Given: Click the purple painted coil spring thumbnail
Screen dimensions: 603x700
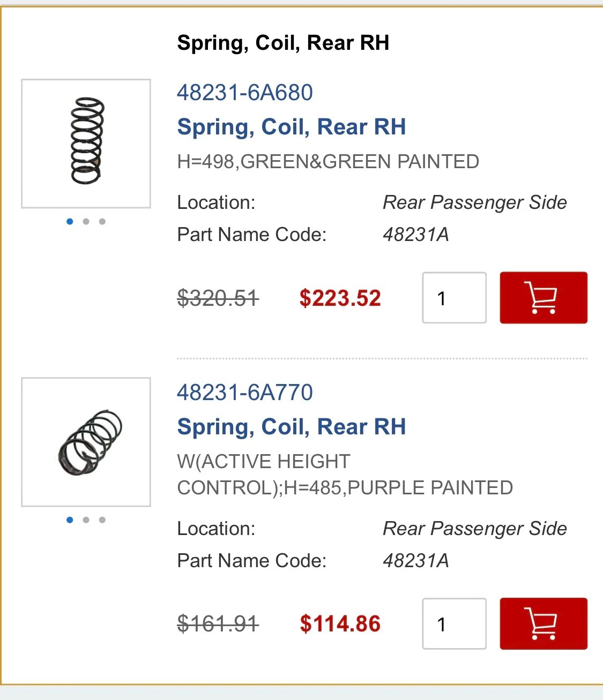Looking at the screenshot, I should pyautogui.click(x=86, y=441).
